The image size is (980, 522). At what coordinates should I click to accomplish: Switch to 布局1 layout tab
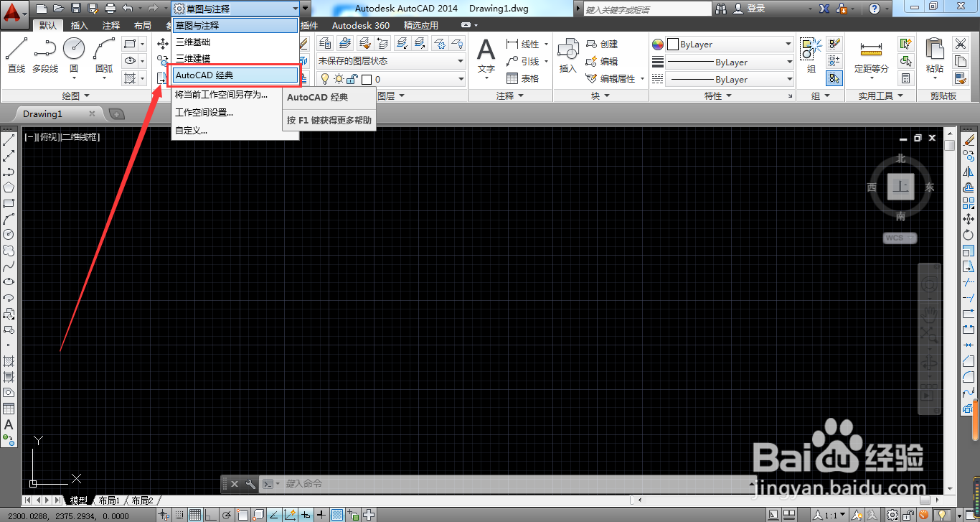point(109,500)
